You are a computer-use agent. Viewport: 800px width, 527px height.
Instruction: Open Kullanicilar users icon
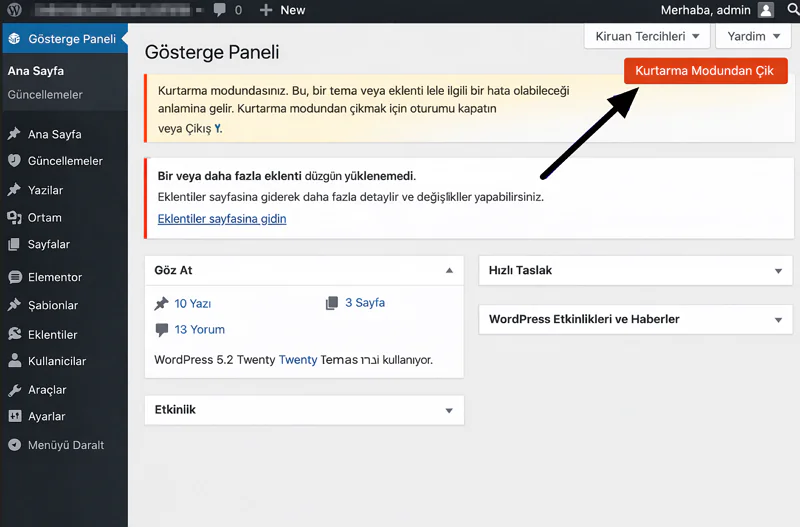click(x=14, y=361)
